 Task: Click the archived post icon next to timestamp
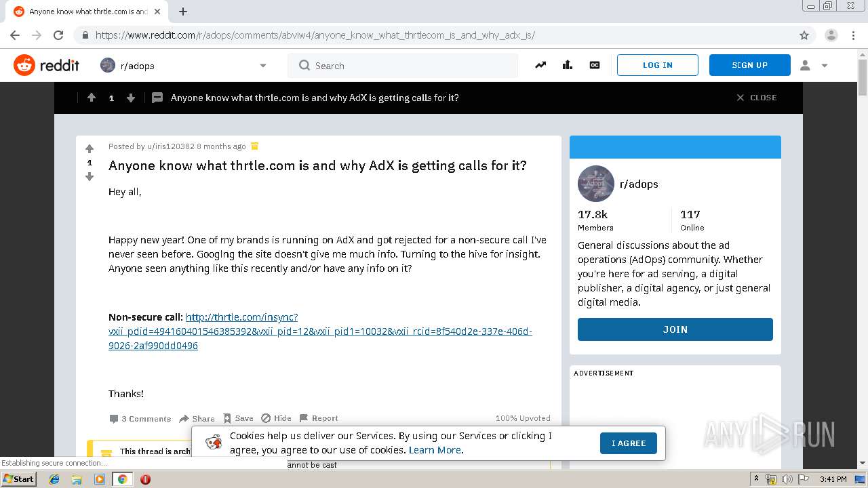point(255,146)
